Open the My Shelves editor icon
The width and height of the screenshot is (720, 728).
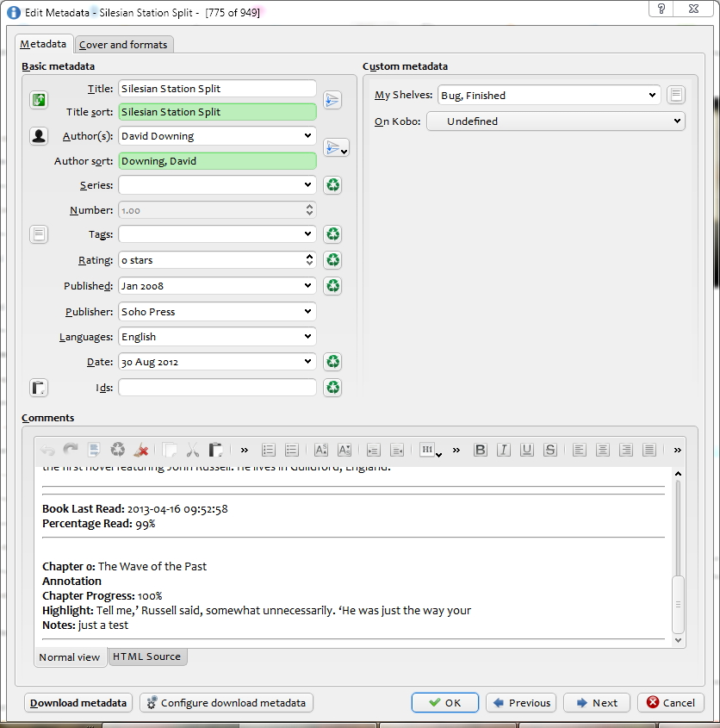point(676,95)
